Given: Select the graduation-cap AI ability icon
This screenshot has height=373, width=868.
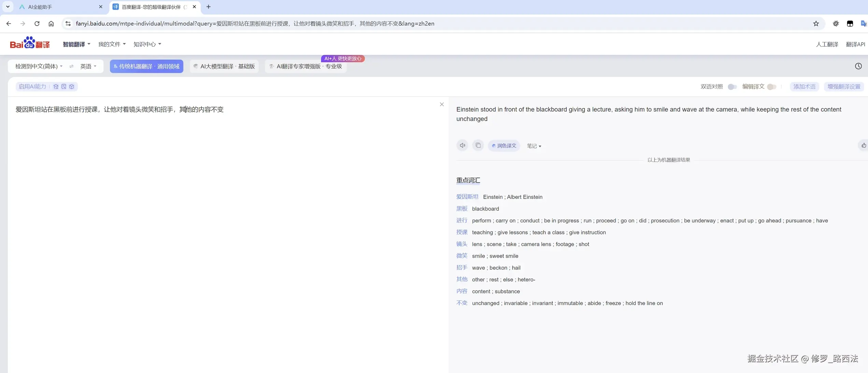Looking at the screenshot, I should [56, 86].
